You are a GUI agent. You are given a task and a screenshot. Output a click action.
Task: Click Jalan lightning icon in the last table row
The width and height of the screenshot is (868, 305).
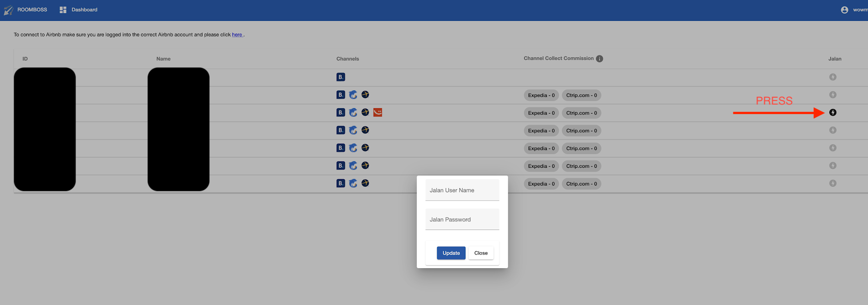(833, 183)
